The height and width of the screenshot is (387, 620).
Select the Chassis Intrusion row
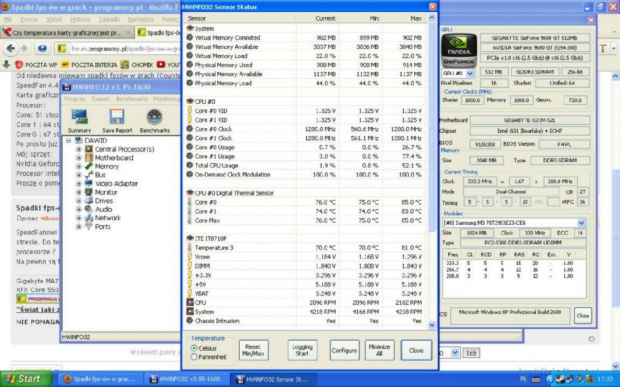point(305,321)
